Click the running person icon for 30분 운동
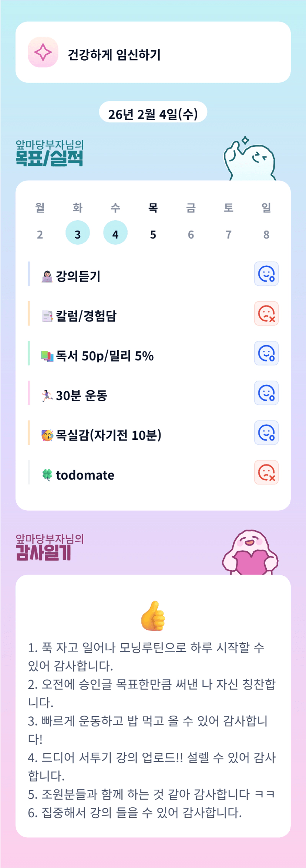This screenshot has height=868, width=306. [47, 395]
